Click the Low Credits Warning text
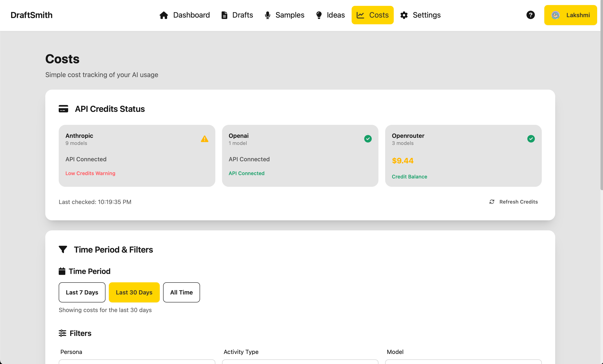The height and width of the screenshot is (364, 603). tap(90, 173)
